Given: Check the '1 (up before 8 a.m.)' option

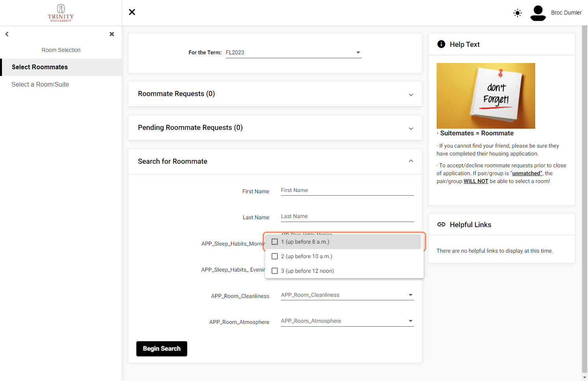Looking at the screenshot, I should pos(275,242).
